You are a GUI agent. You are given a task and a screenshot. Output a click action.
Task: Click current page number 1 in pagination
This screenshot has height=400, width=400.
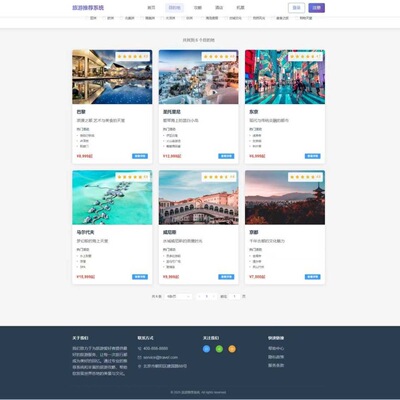click(x=207, y=296)
